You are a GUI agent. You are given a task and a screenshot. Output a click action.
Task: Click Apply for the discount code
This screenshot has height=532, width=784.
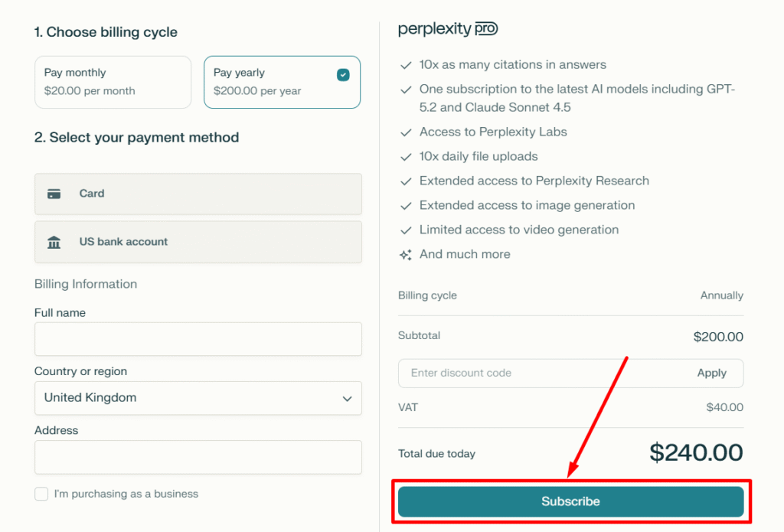click(x=711, y=374)
